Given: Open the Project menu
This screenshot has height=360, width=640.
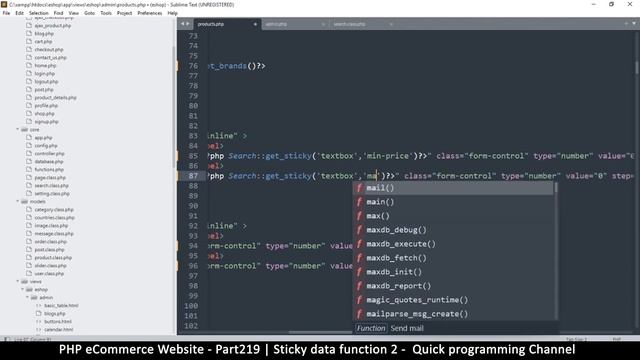Looking at the screenshot, I should click(124, 13).
